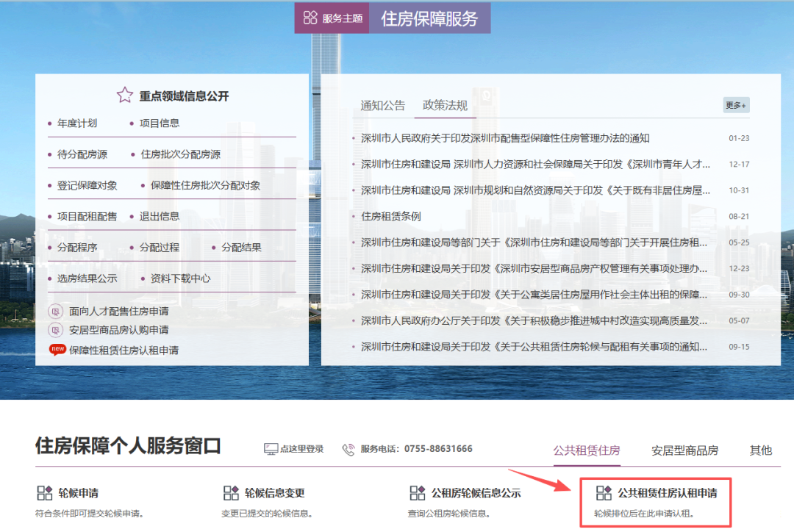Click the 08-21 date entry

point(739,216)
